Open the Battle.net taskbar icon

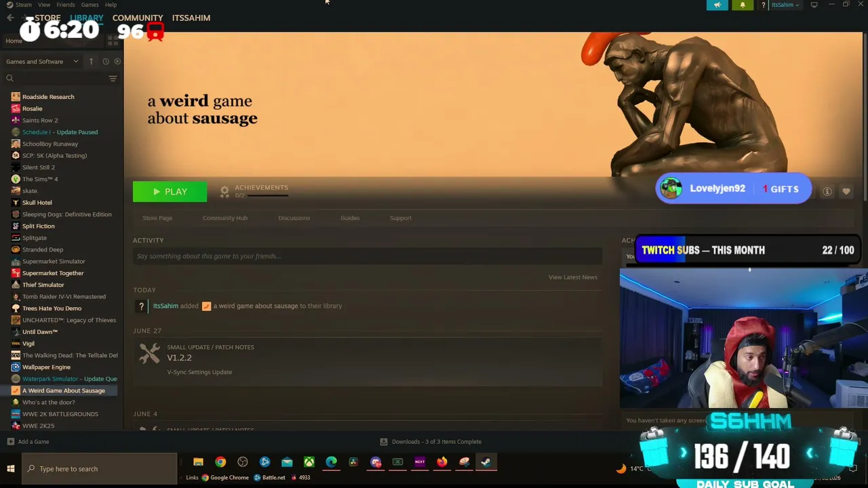[265, 462]
